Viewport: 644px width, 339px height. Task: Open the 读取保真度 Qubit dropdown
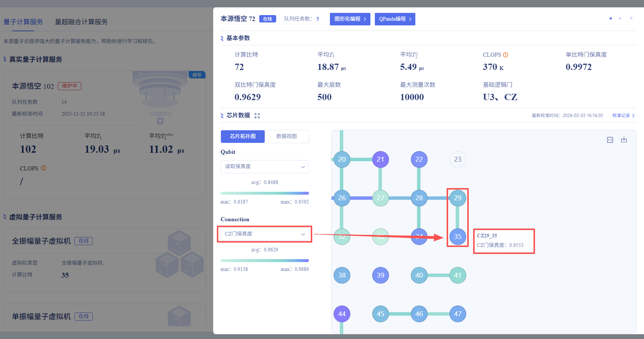coord(264,167)
